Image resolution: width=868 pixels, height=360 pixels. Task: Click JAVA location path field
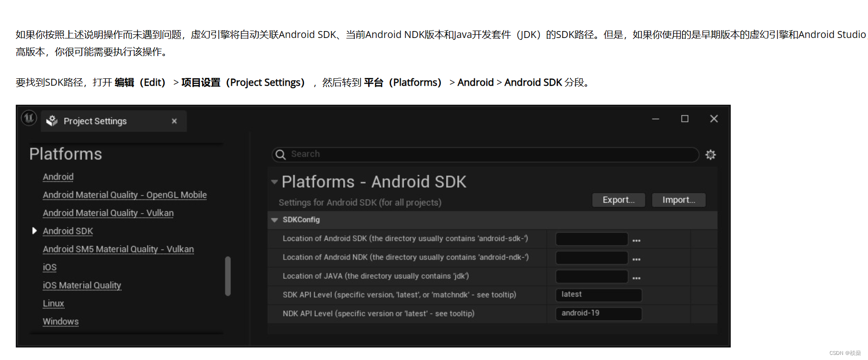[592, 277]
